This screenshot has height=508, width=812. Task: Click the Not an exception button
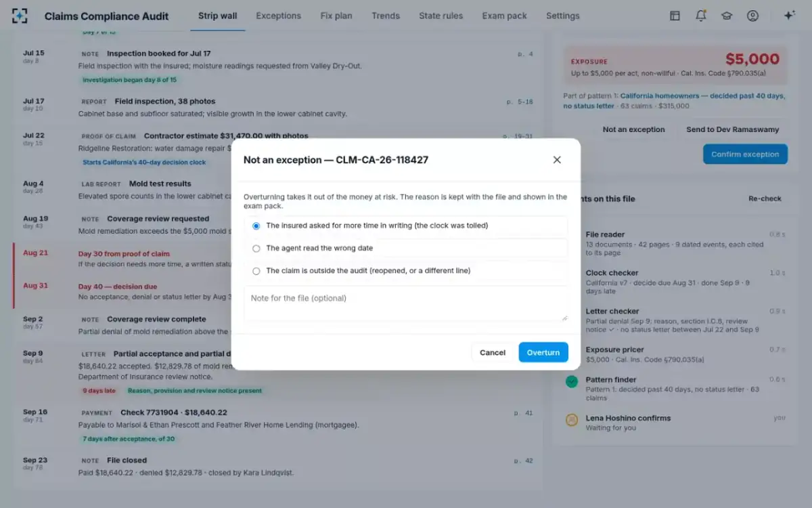634,129
